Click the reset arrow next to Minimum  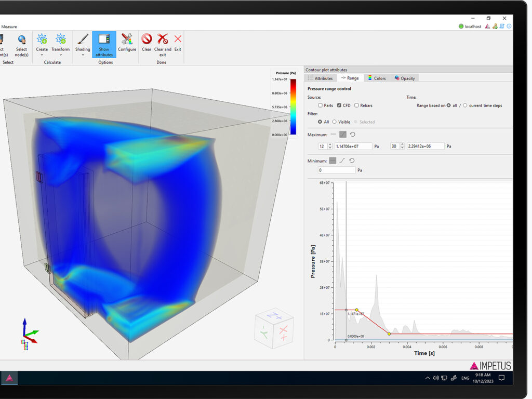click(x=352, y=161)
